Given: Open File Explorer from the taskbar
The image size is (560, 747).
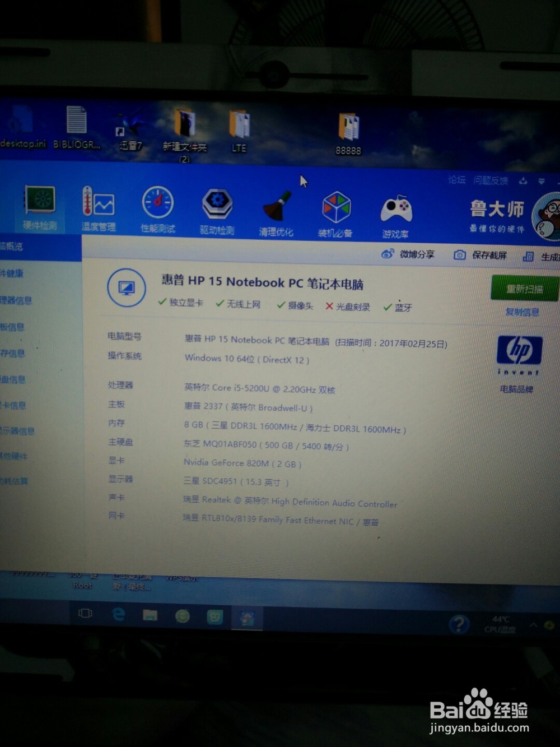Looking at the screenshot, I should (x=150, y=615).
